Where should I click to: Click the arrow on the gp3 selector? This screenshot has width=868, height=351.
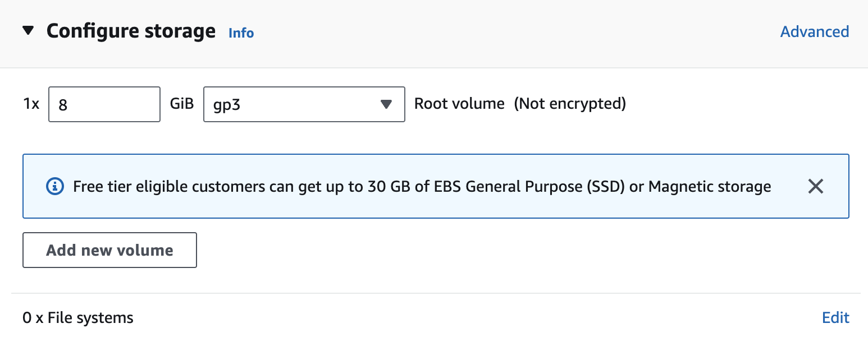coord(386,104)
